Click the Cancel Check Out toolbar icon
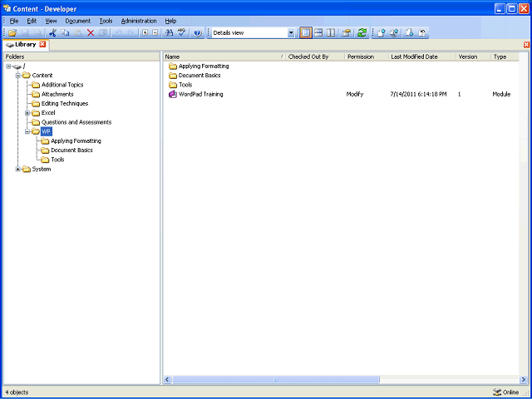 (422, 33)
